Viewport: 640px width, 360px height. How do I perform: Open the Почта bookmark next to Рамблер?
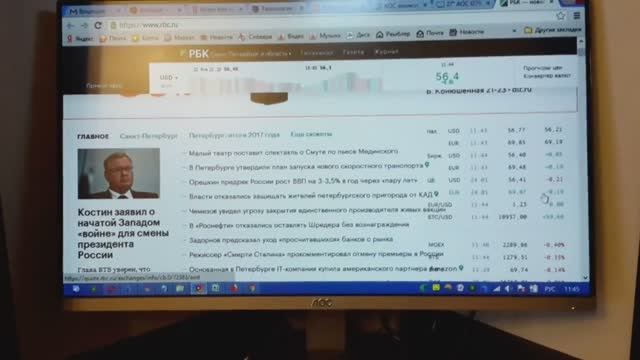pos(430,33)
